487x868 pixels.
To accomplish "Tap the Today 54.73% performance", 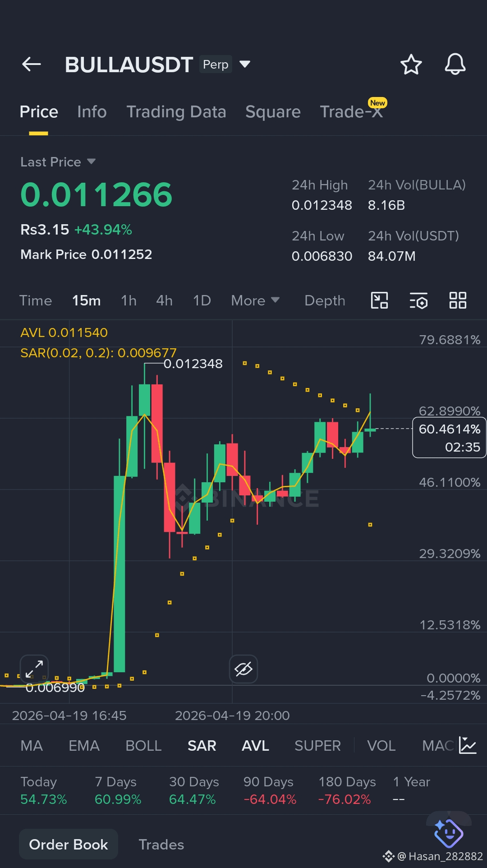I will pos(44,790).
